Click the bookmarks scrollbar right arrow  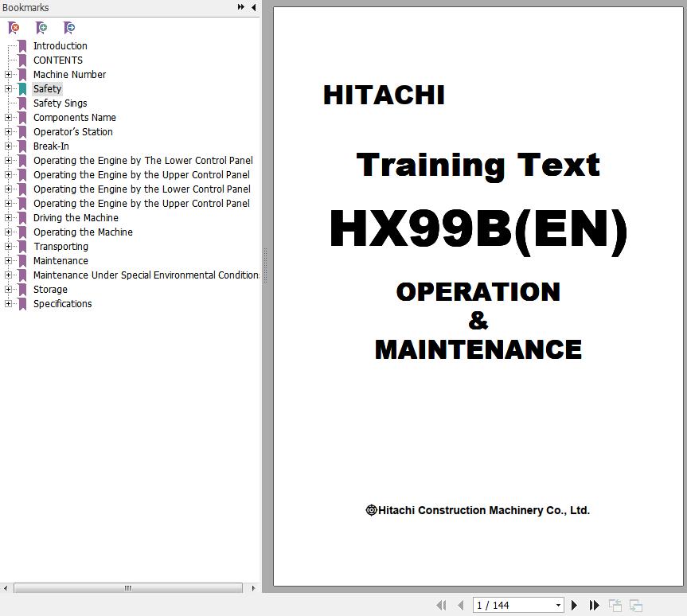[x=253, y=588]
